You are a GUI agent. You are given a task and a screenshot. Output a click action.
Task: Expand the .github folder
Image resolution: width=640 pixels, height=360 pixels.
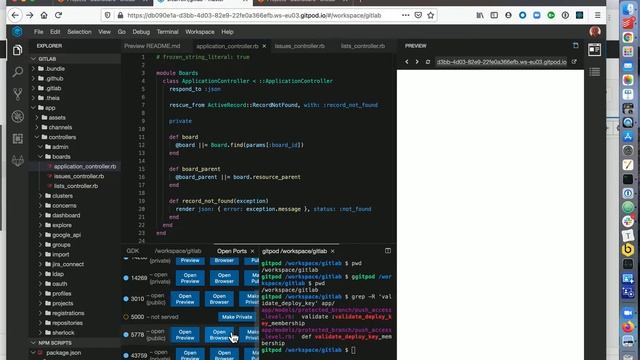(33, 78)
